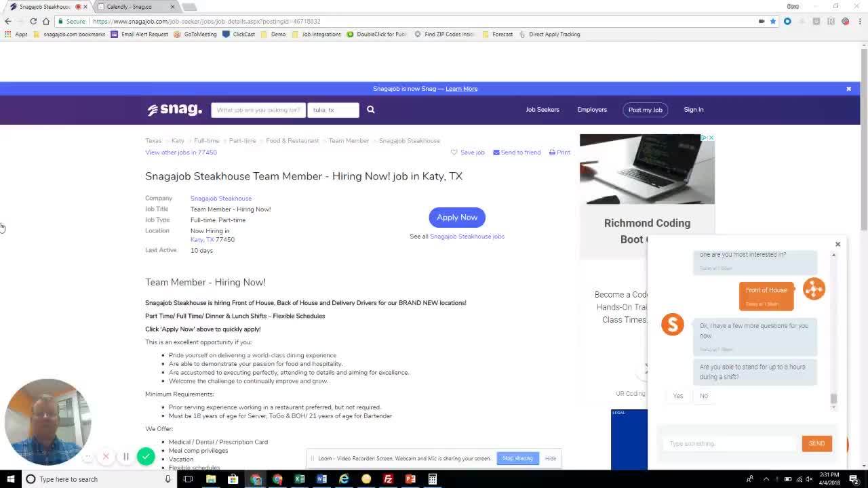Open Windows Start menu
This screenshot has width=868, height=488.
(x=11, y=479)
